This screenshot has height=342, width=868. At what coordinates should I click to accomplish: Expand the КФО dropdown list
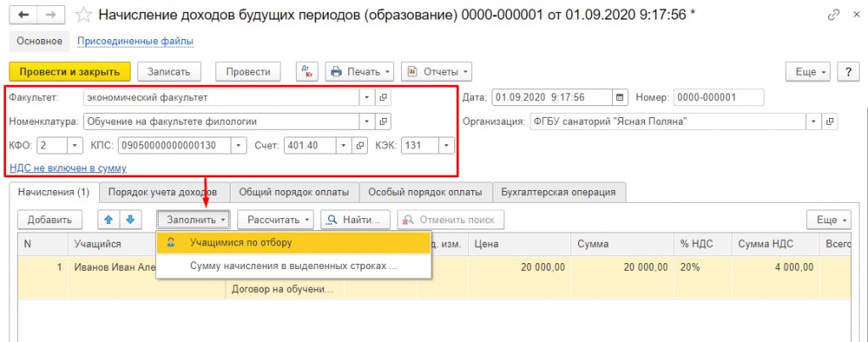[x=73, y=145]
